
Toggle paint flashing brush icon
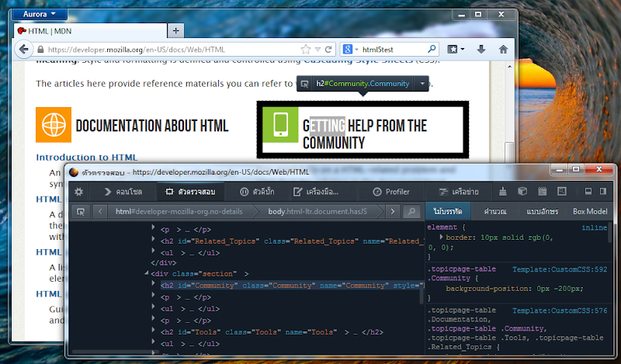(502, 192)
